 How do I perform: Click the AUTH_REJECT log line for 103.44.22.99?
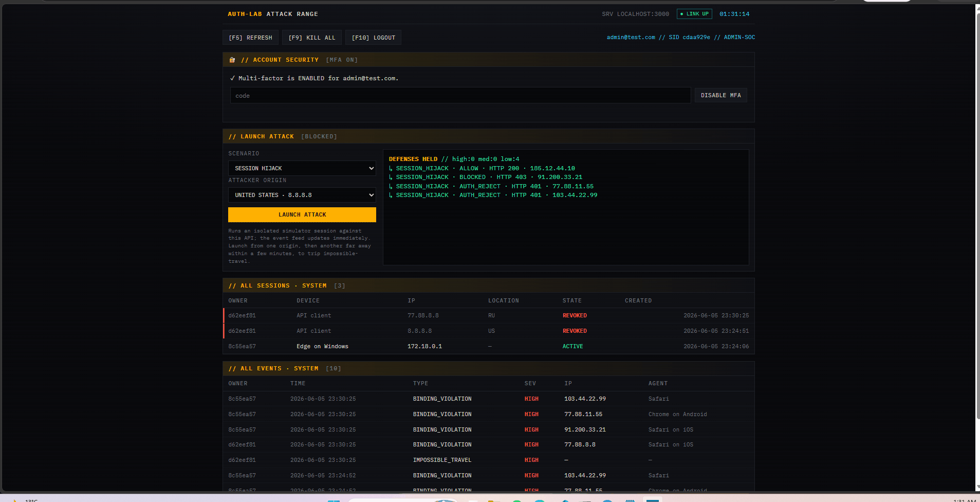click(493, 195)
